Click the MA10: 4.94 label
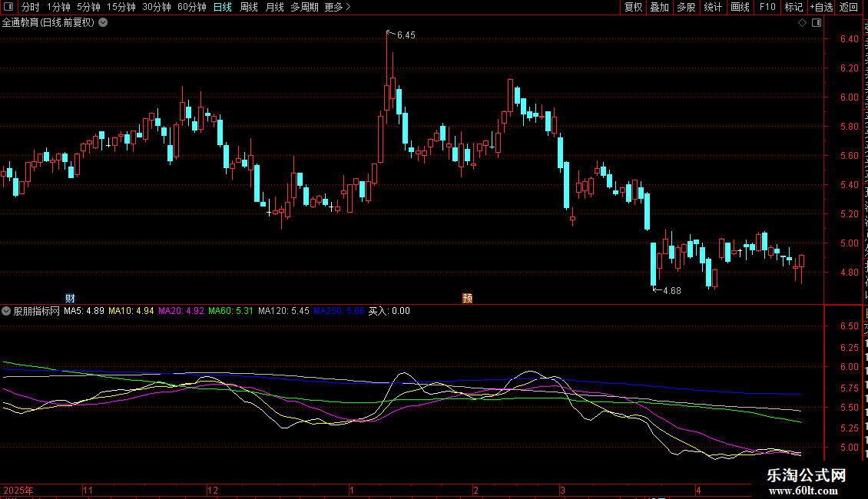This screenshot has width=868, height=499. point(131,311)
